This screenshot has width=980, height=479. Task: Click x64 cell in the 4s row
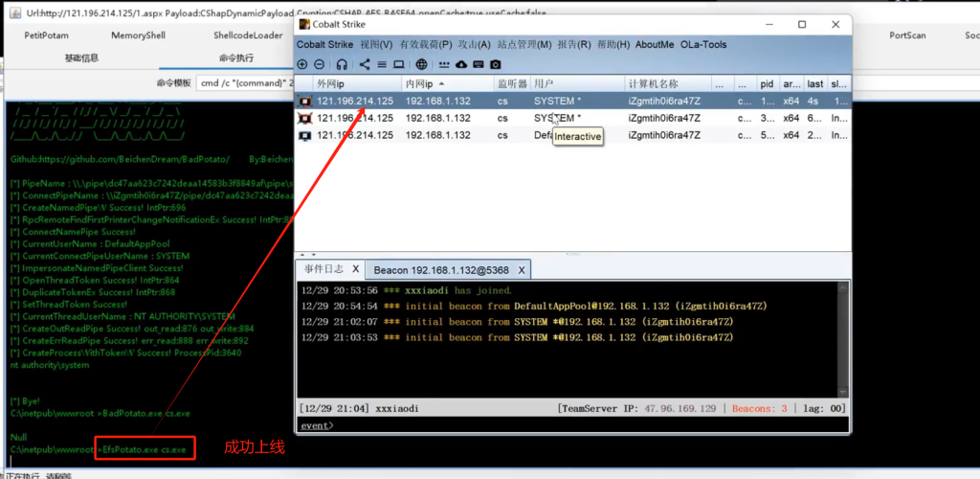[791, 101]
